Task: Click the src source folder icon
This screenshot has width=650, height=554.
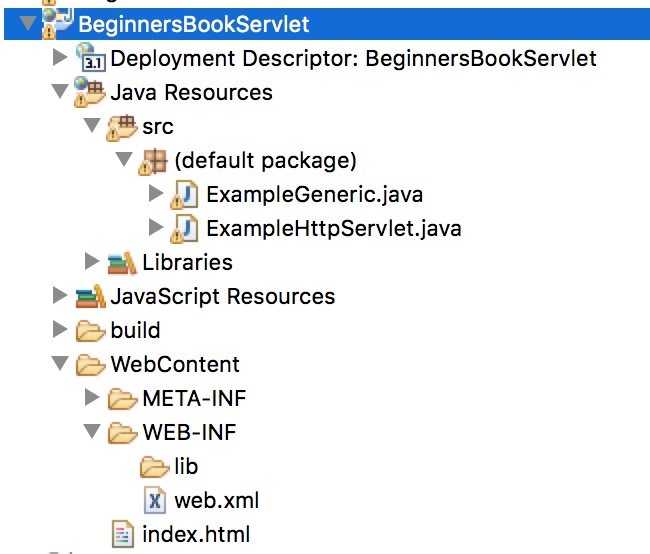Action: 121,126
